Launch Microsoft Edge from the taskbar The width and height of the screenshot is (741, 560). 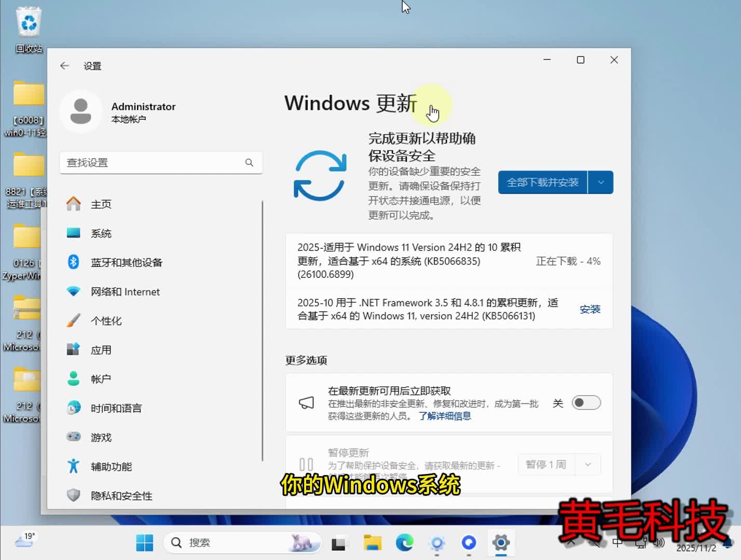pyautogui.click(x=405, y=542)
